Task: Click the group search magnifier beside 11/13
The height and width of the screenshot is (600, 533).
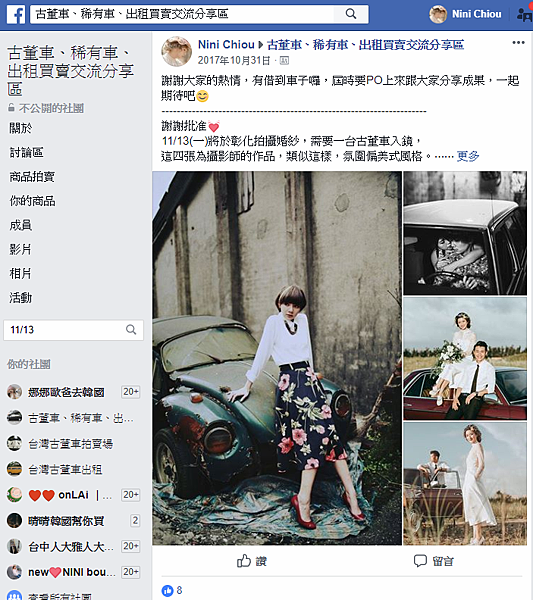Action: tap(131, 329)
